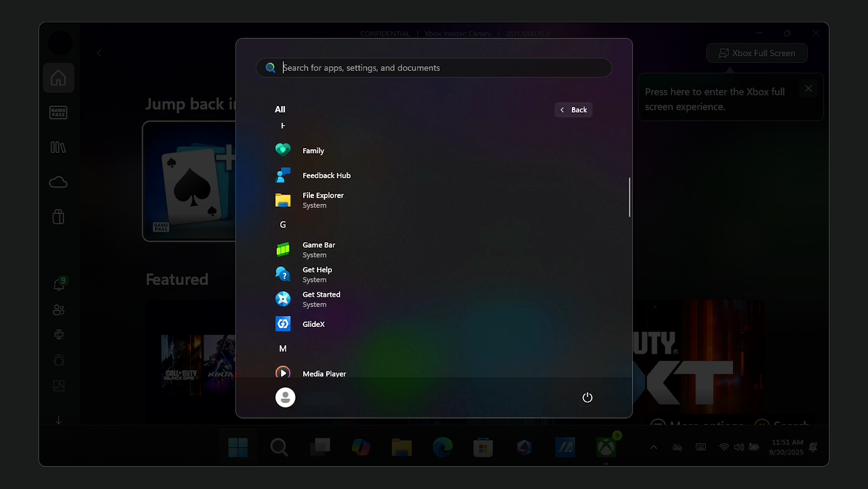This screenshot has height=489, width=868.
Task: Launch the GlideX app
Action: (313, 324)
